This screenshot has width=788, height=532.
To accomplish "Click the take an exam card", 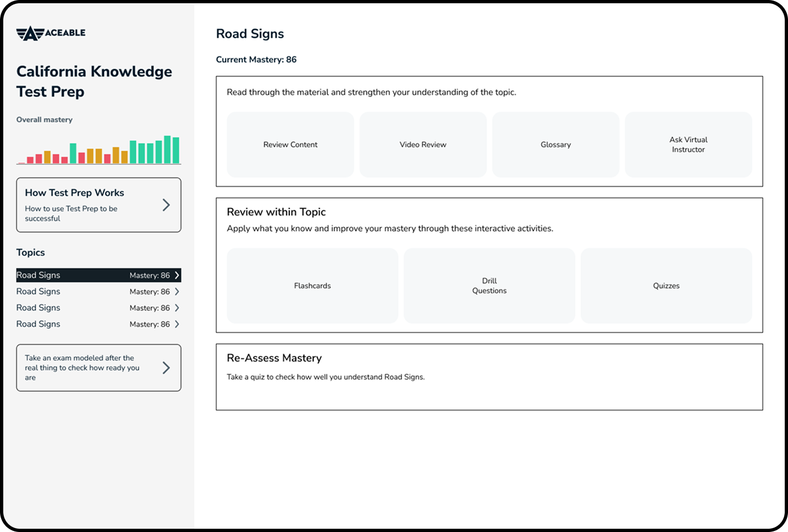I will pyautogui.click(x=81, y=368).
